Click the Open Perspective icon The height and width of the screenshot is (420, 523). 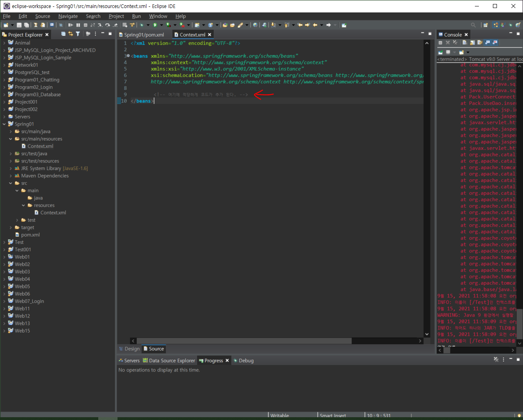(x=486, y=25)
